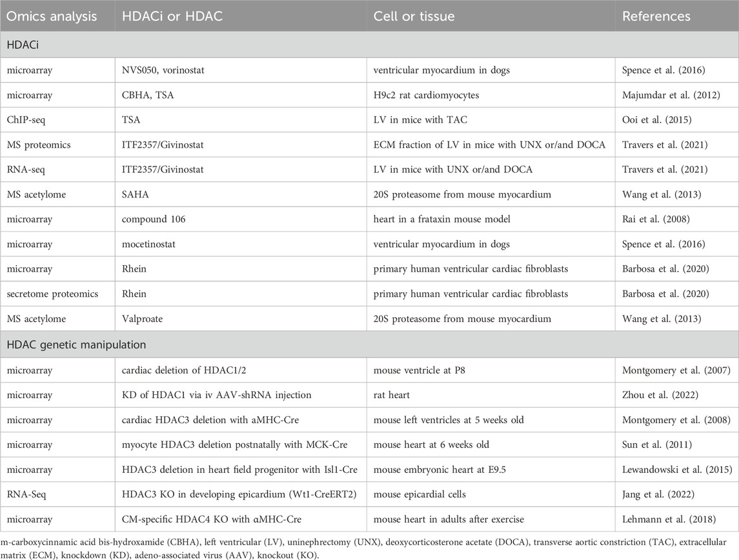The width and height of the screenshot is (739, 560).
Task: Open the "Rai et al. (2008)" reference
Action: [656, 219]
